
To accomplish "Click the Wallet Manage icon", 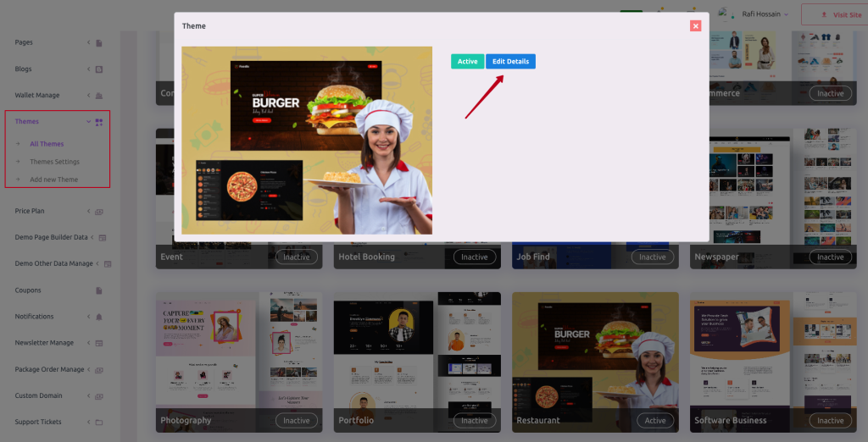I will coord(99,95).
